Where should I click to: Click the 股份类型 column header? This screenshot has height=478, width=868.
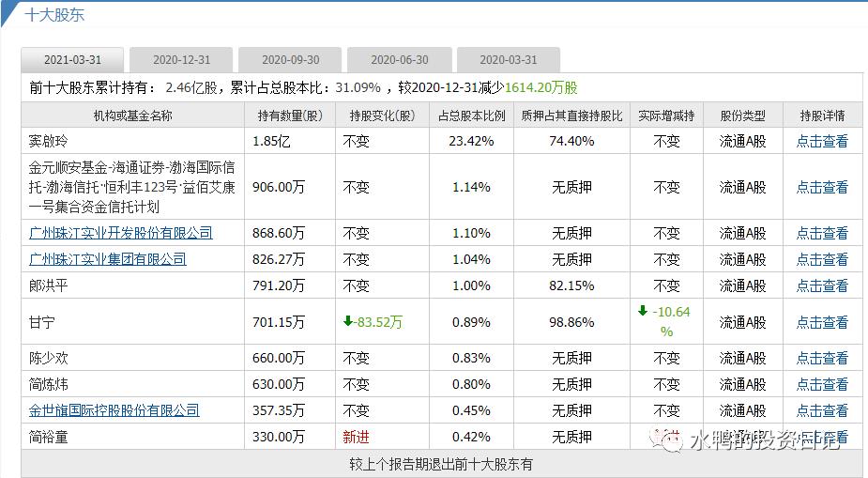coord(743,116)
